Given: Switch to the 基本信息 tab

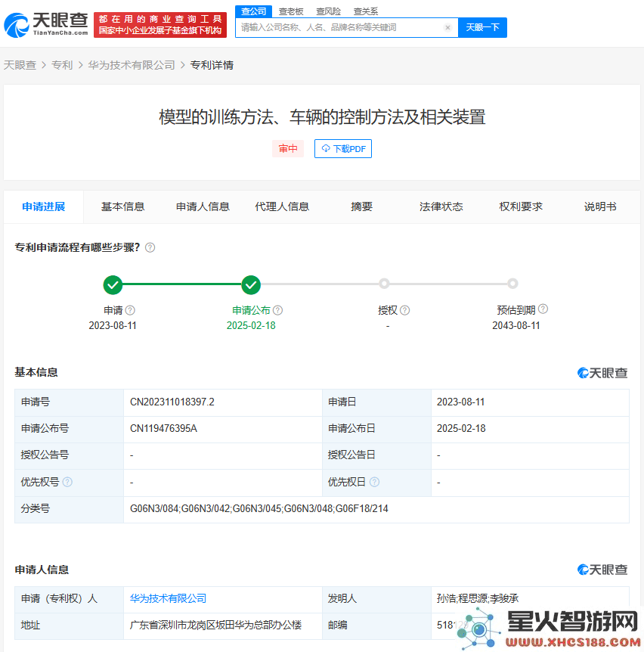Looking at the screenshot, I should tap(122, 206).
